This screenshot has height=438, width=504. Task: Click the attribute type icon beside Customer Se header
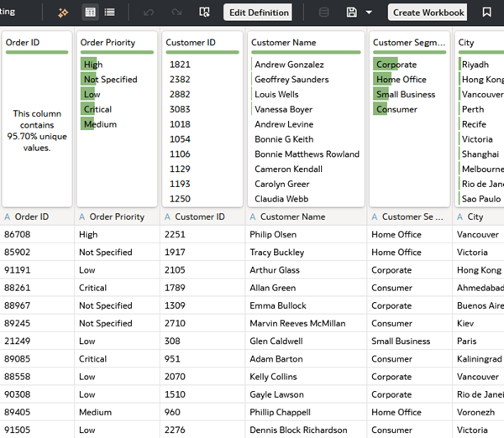point(375,217)
